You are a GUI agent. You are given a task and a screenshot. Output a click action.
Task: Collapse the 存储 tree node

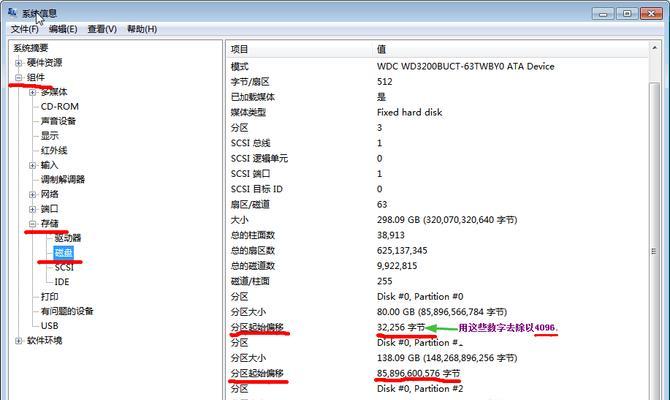(x=32, y=224)
